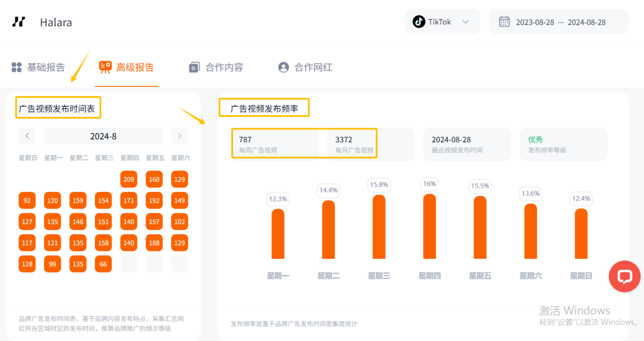The image size is (644, 341).
Task: Click the Halara brand logo icon
Action: [18, 22]
